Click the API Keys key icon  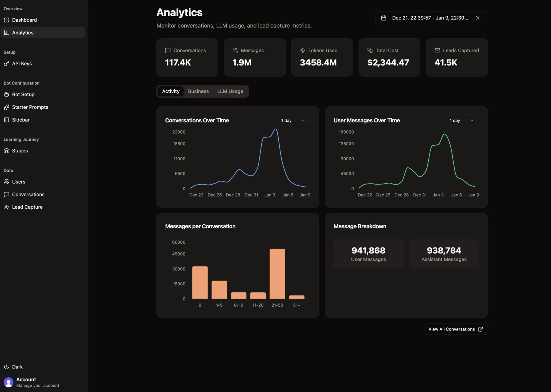click(6, 64)
